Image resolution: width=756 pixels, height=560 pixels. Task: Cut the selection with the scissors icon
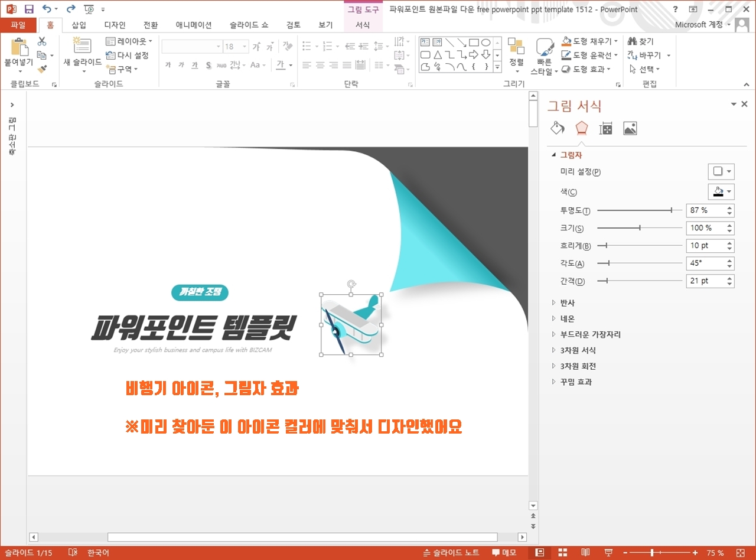tap(42, 41)
